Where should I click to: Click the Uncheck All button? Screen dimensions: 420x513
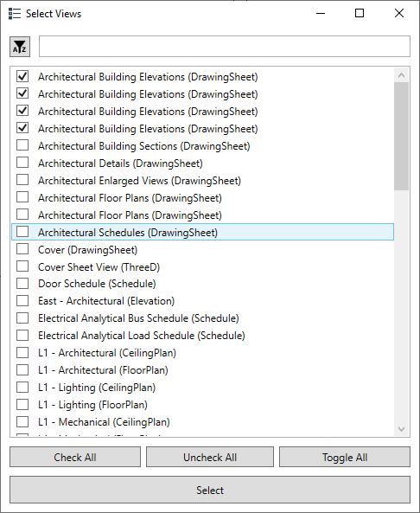pos(210,457)
